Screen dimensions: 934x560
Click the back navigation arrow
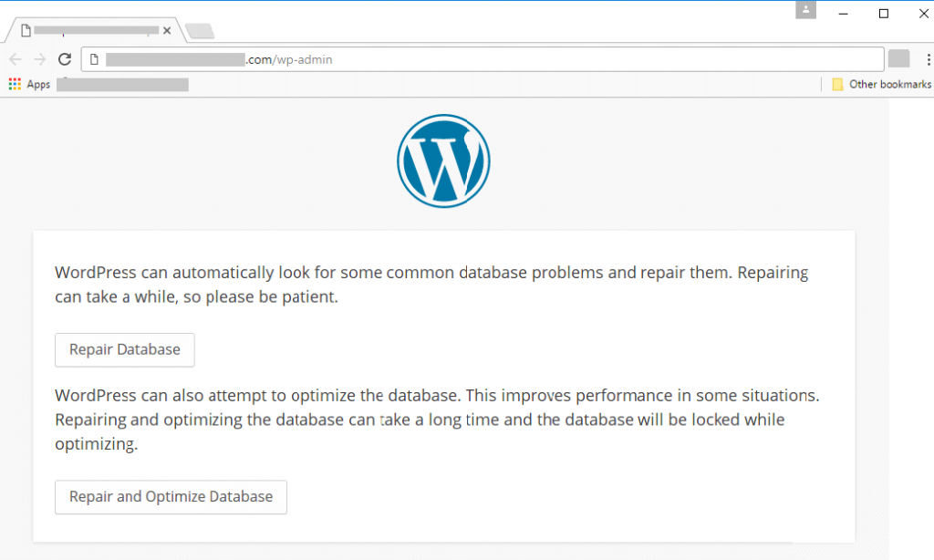click(x=15, y=58)
